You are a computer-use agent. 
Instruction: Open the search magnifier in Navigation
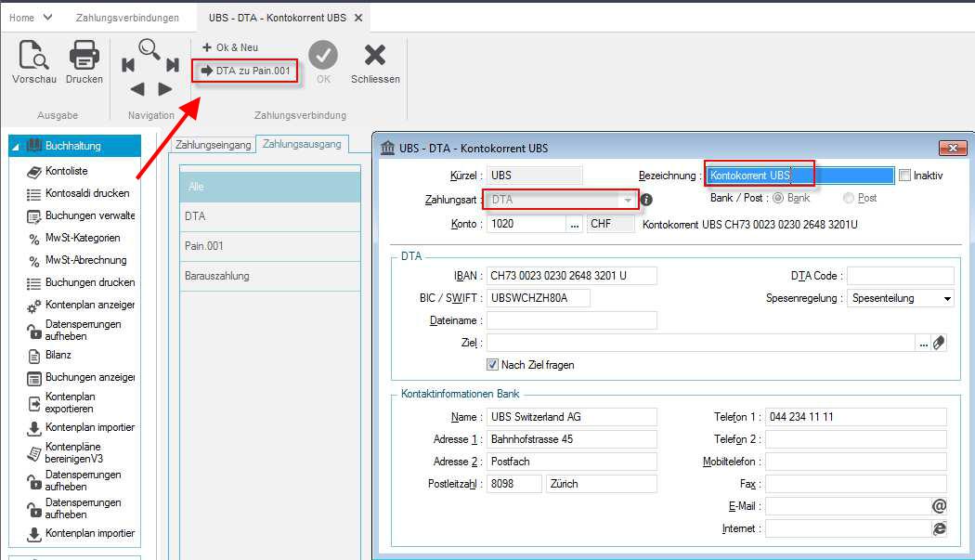point(149,48)
